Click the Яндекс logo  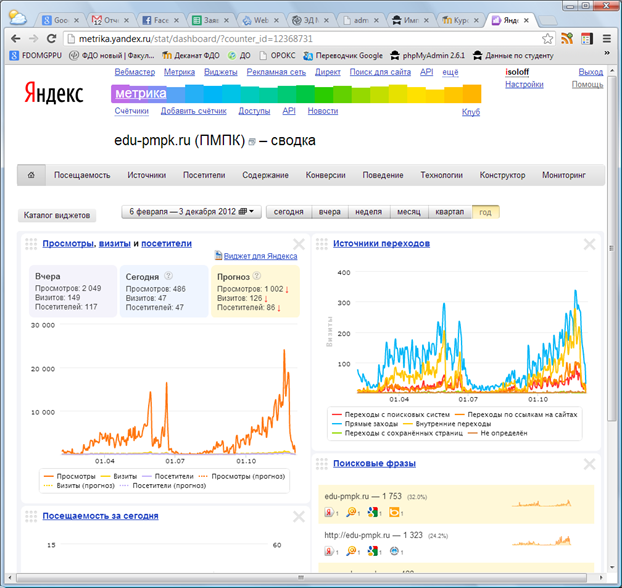click(54, 93)
